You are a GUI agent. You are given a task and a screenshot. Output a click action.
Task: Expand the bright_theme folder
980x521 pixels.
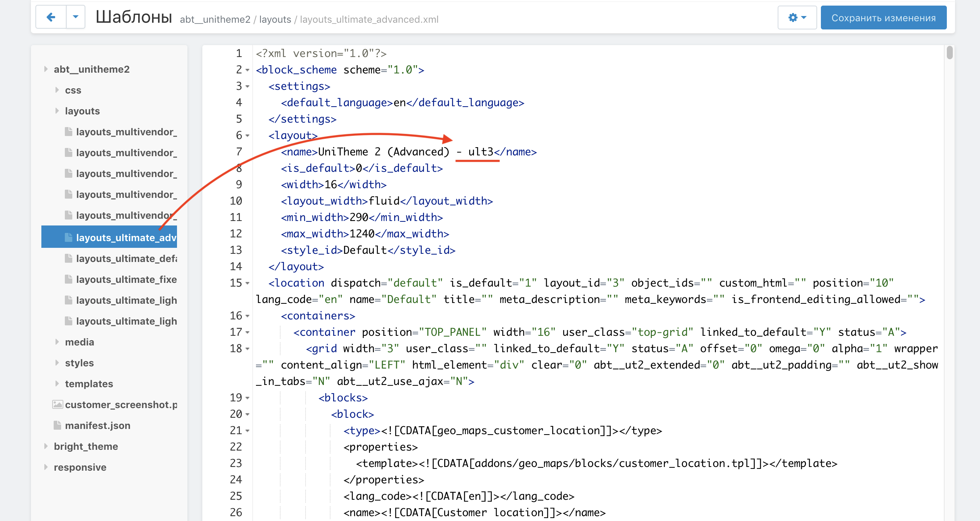point(46,446)
